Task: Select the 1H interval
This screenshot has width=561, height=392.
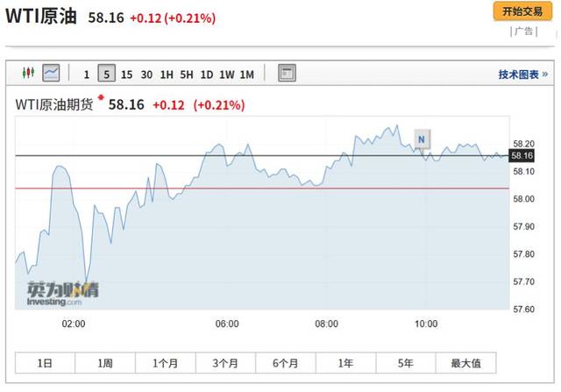Action: tap(167, 75)
